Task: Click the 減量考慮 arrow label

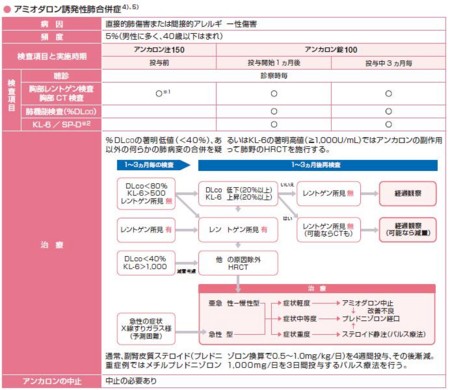Action: [x=186, y=271]
